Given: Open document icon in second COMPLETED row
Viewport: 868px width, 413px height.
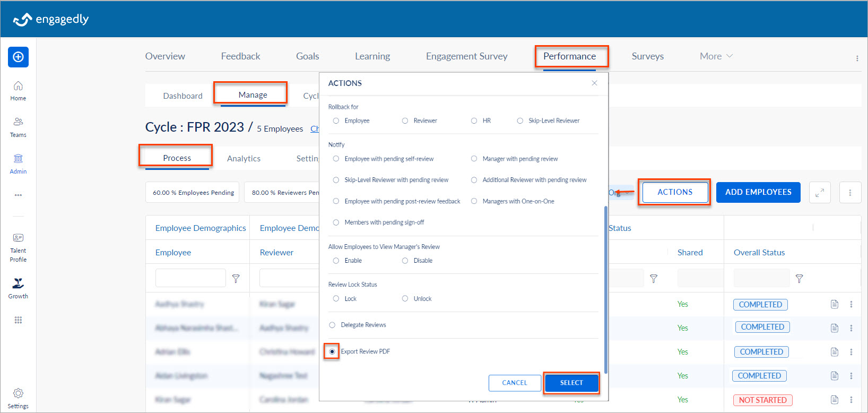Looking at the screenshot, I should point(835,328).
